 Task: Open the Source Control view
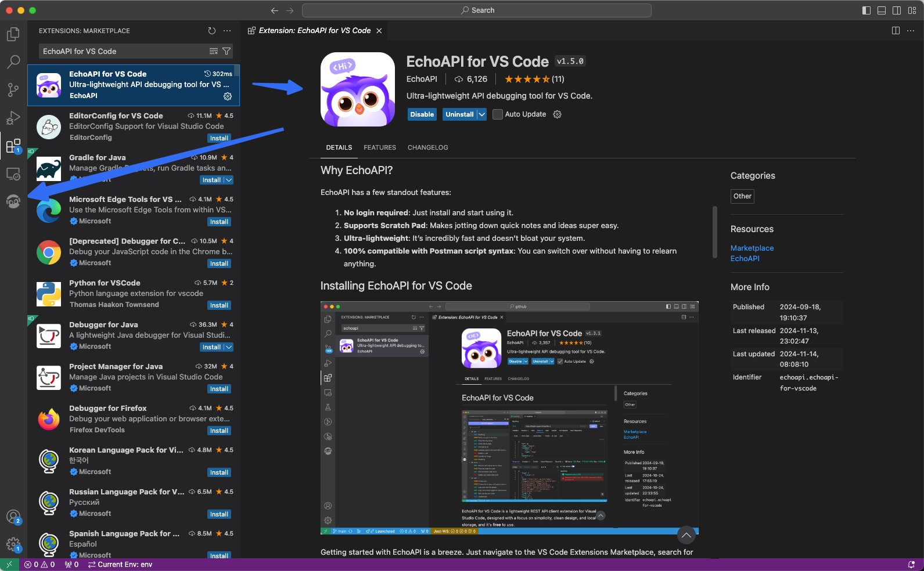coord(13,89)
